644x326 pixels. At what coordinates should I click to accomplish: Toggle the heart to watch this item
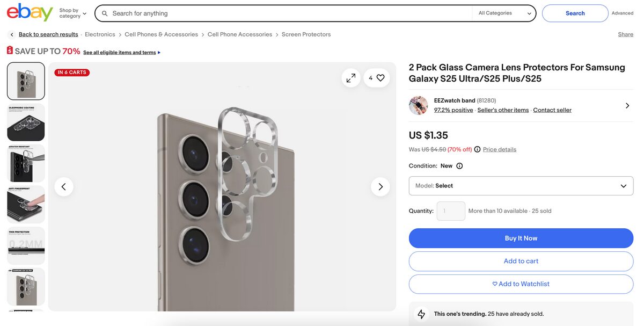379,77
